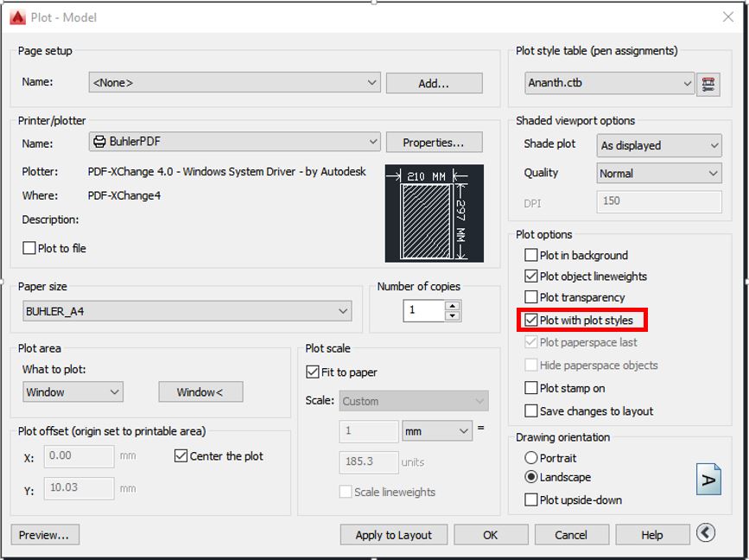Click Apply to Layout

click(393, 534)
